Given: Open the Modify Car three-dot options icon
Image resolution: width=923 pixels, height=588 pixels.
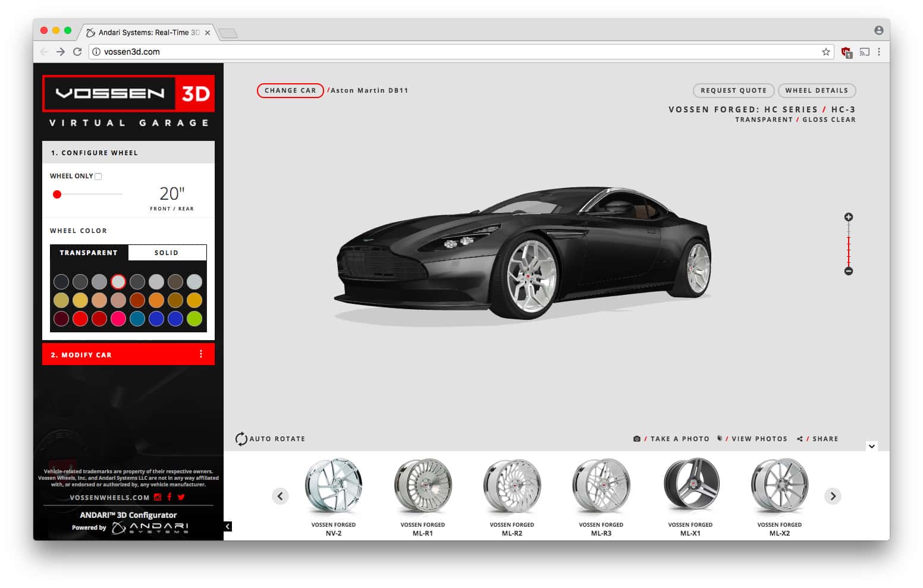Looking at the screenshot, I should pos(201,354).
